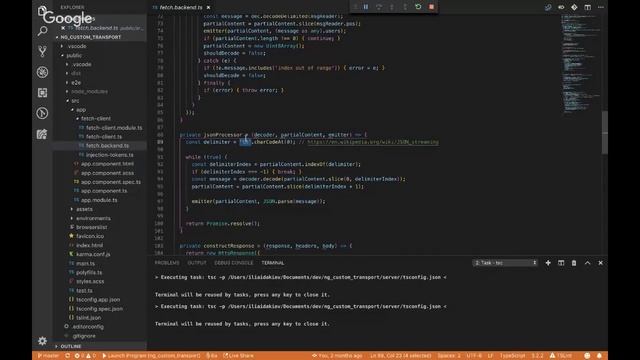Switch to the TERMINAL panel tab
Viewport: 640px width, 360px height.
point(273,263)
